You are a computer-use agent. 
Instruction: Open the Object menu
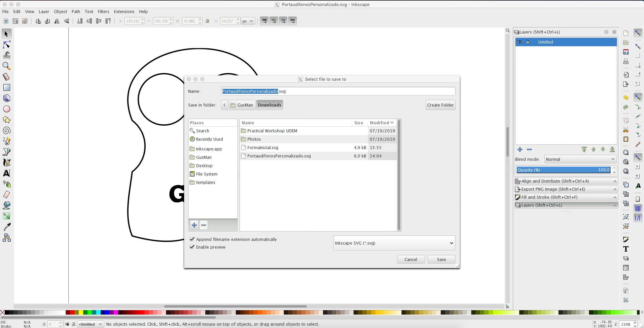click(61, 11)
